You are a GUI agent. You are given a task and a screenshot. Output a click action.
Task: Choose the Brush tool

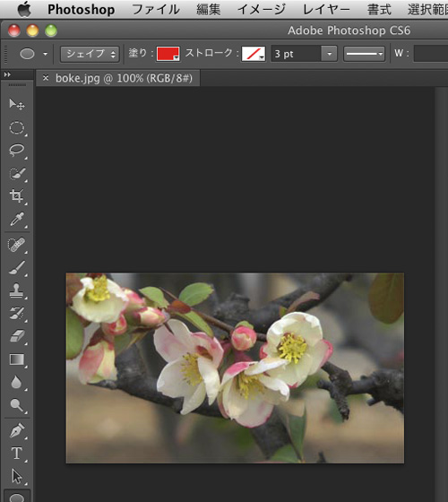(17, 268)
